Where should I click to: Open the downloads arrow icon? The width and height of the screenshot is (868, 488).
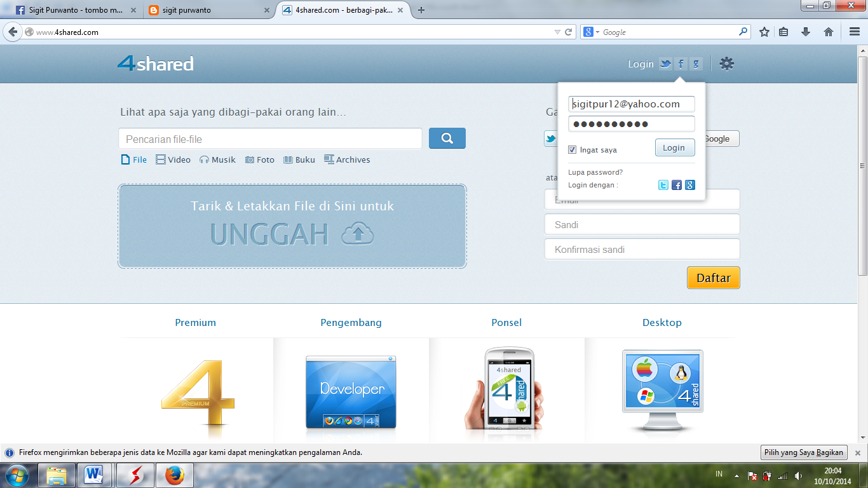[x=806, y=32]
